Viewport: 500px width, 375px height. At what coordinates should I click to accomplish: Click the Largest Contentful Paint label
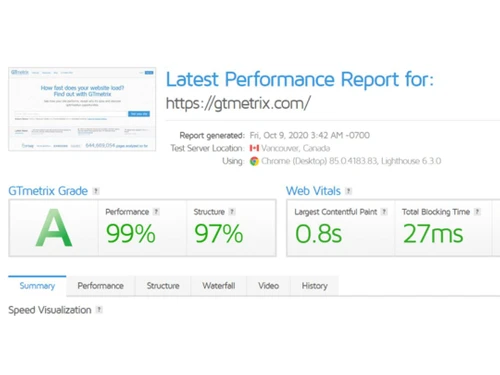pos(336,212)
